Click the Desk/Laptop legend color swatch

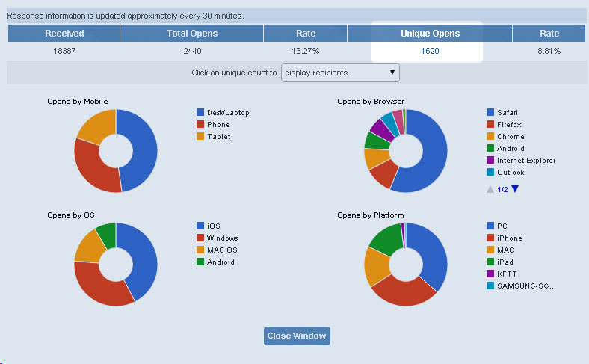[x=200, y=112]
